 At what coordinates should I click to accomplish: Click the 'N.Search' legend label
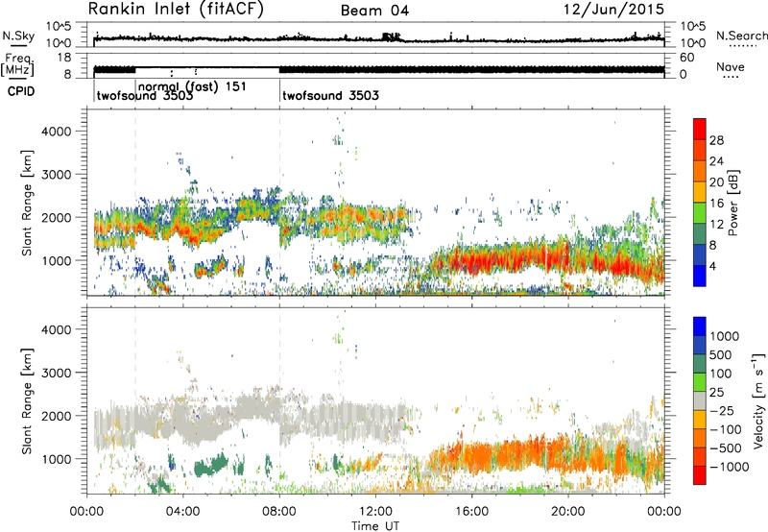click(741, 36)
